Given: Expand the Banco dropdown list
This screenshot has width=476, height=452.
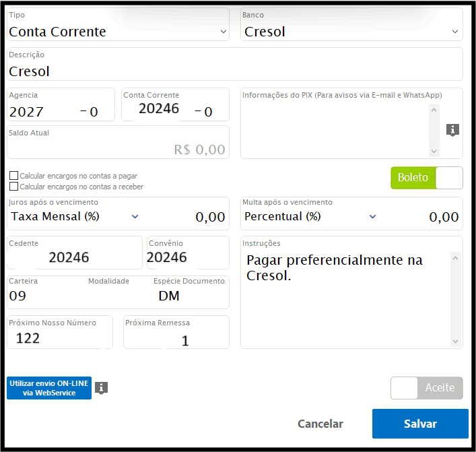Looking at the screenshot, I should point(351,31).
